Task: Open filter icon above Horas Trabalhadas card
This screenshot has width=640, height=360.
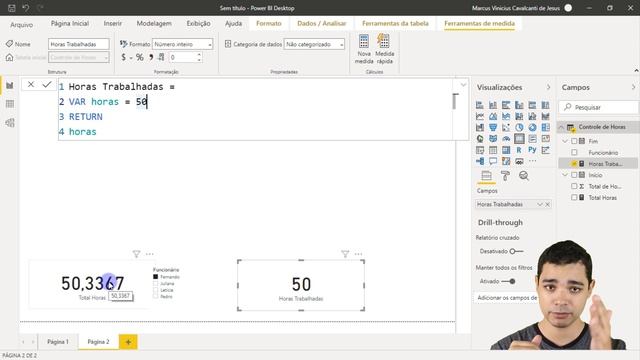Action: pyautogui.click(x=345, y=254)
